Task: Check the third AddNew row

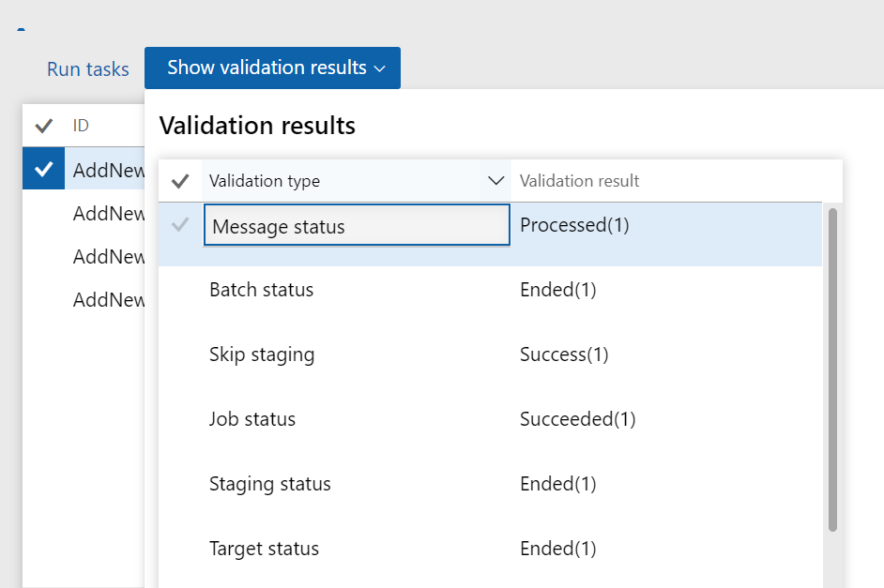Action: pyautogui.click(x=43, y=256)
